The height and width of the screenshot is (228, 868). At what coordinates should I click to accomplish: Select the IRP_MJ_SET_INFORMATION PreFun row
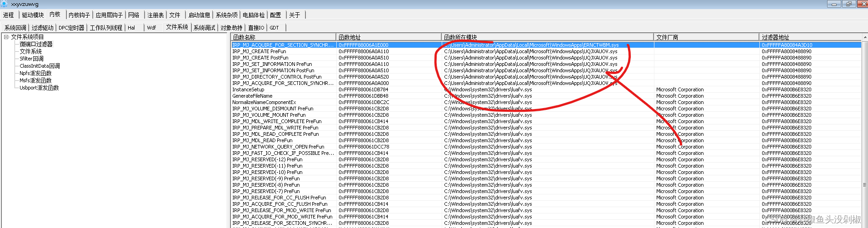click(546, 64)
